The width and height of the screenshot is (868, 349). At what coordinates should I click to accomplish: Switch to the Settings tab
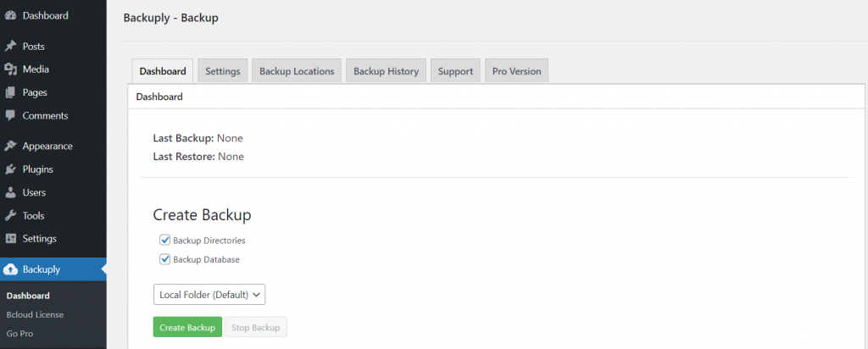pos(223,71)
